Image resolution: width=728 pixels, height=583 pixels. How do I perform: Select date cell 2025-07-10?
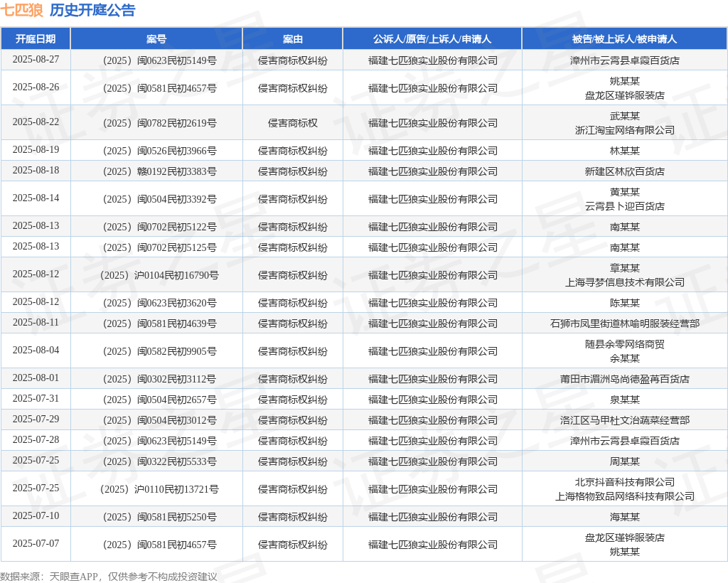pos(36,515)
